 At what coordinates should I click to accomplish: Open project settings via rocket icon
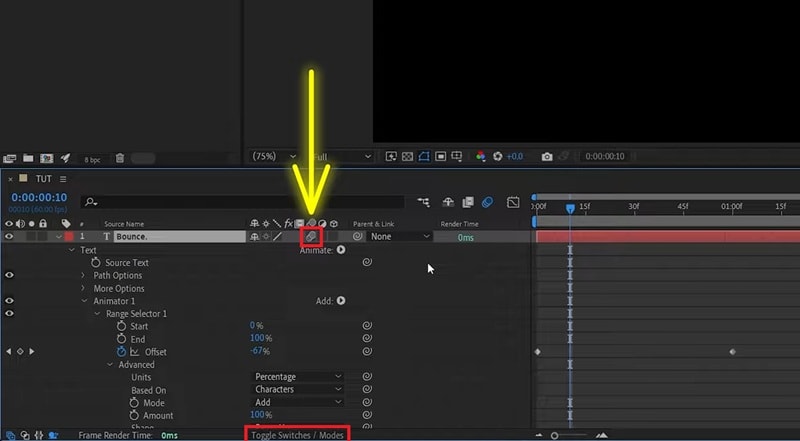(65, 158)
